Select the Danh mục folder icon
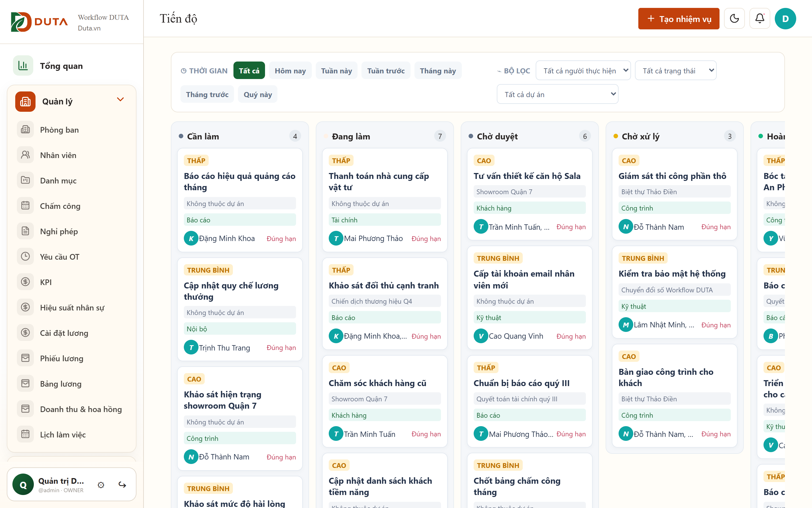Image resolution: width=812 pixels, height=508 pixels. tap(25, 180)
